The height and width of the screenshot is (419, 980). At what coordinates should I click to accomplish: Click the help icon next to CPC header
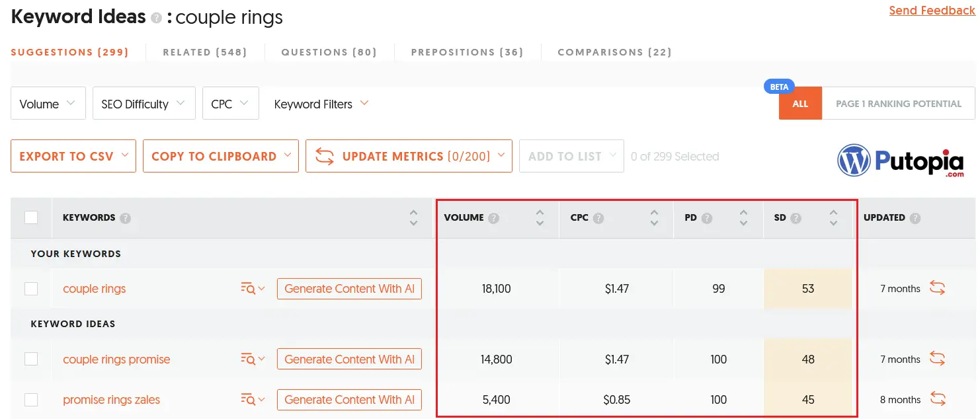pyautogui.click(x=598, y=218)
